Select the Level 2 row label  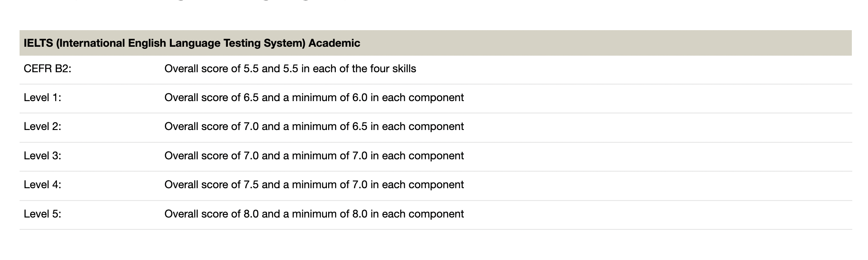[x=43, y=127]
